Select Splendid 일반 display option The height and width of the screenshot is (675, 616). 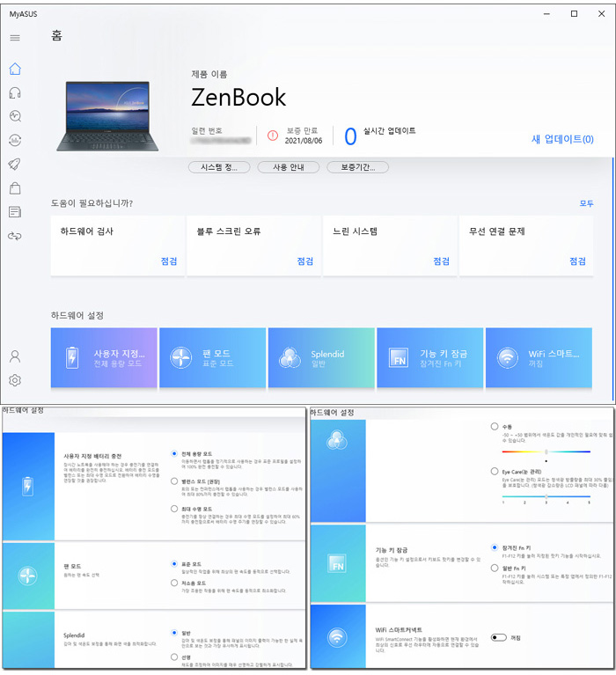[x=174, y=633]
